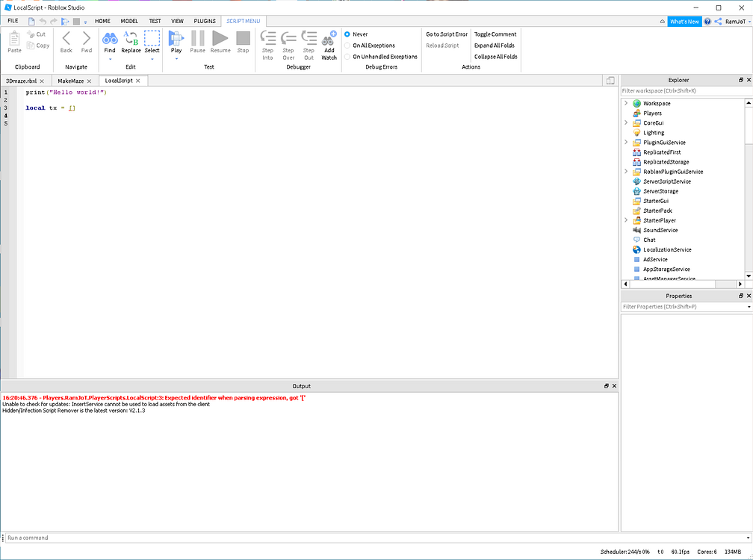The height and width of the screenshot is (560, 753).
Task: Expand the CoreGui tree node
Action: coord(626,123)
